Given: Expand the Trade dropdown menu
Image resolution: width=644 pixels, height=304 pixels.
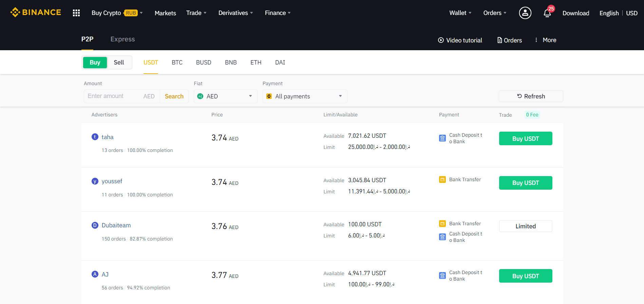Looking at the screenshot, I should point(196,13).
